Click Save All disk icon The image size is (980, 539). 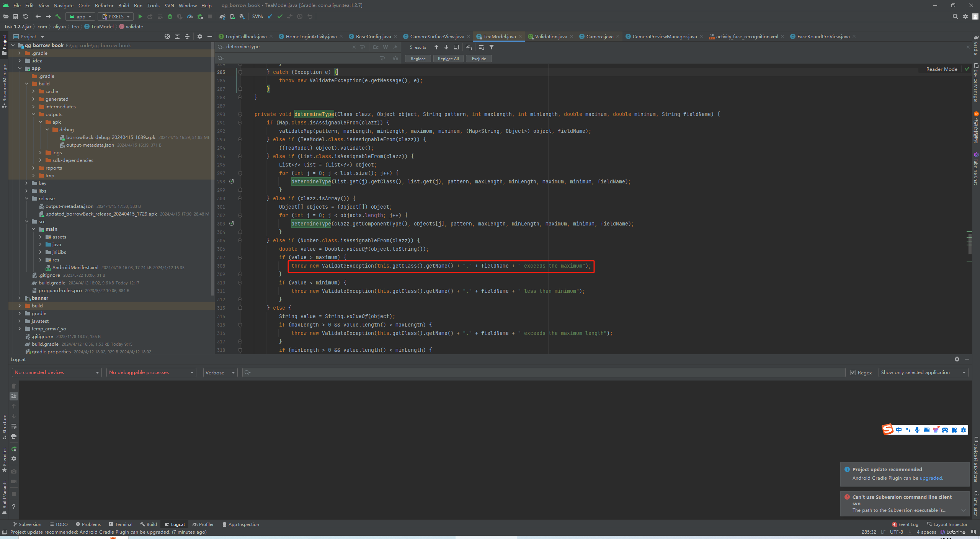(16, 16)
